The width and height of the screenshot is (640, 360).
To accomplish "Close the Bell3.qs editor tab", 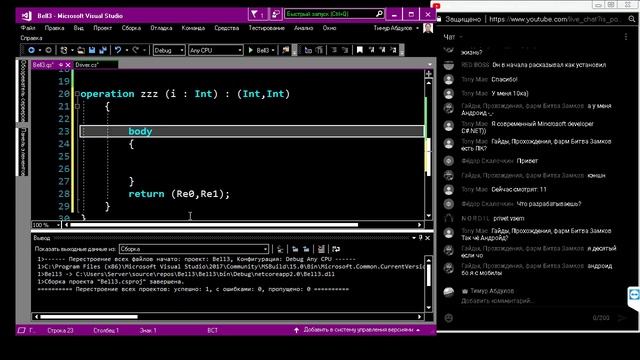I will [x=68, y=65].
